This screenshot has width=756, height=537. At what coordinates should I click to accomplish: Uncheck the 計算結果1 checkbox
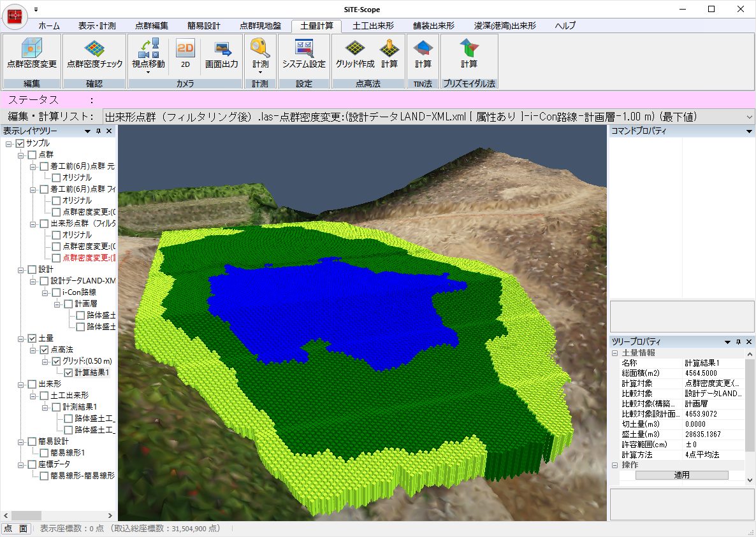click(x=69, y=373)
